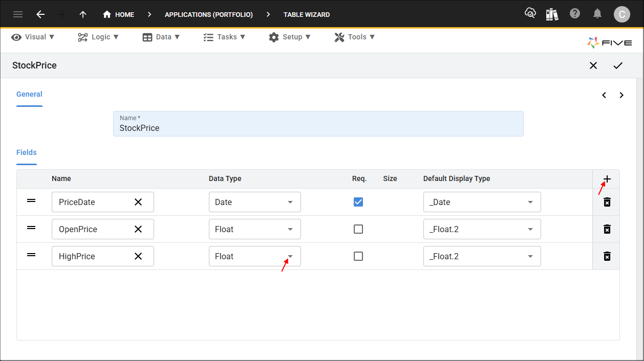Open notifications bell

tap(597, 14)
